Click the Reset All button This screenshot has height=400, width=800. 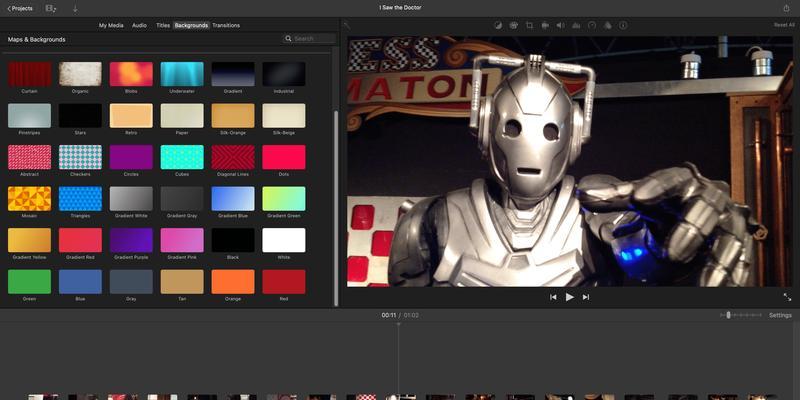(784, 25)
